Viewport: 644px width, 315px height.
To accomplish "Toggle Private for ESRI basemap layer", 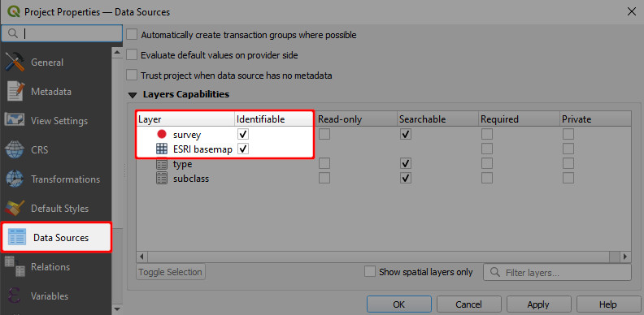I will point(568,149).
